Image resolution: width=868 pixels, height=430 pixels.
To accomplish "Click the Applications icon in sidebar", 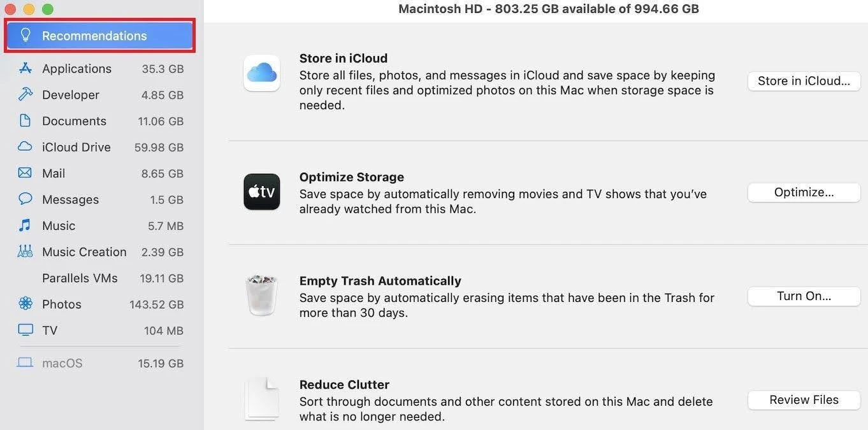I will pos(25,68).
